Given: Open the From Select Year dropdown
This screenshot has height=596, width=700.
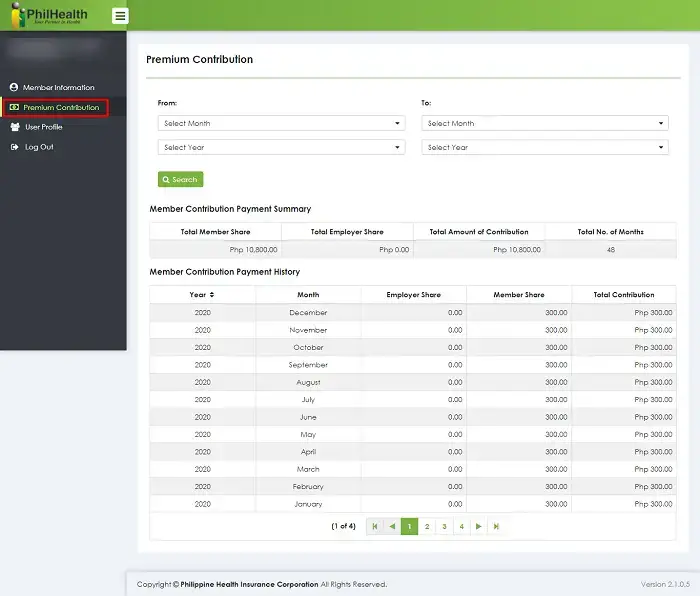Looking at the screenshot, I should [281, 148].
